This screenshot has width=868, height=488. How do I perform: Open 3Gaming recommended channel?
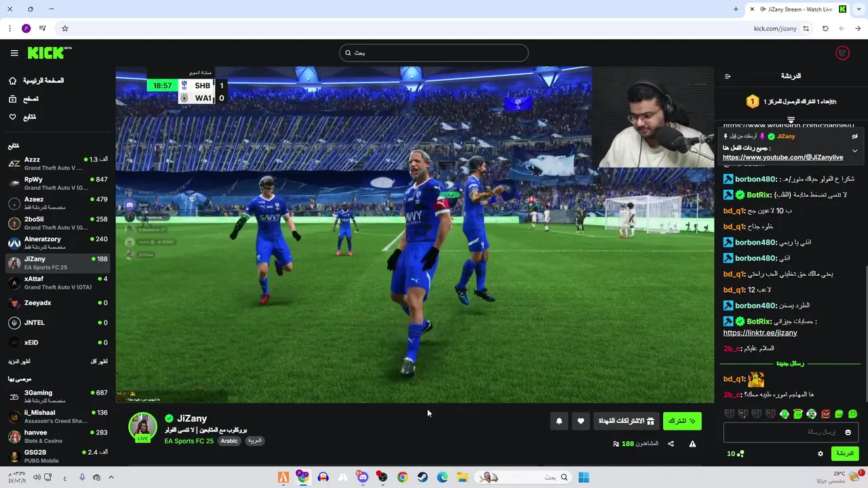pyautogui.click(x=58, y=396)
